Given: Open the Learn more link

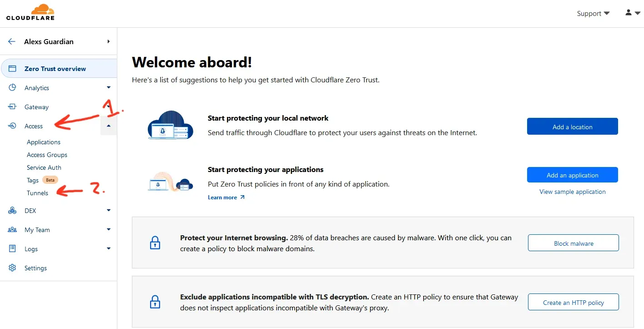Looking at the screenshot, I should pos(223,197).
